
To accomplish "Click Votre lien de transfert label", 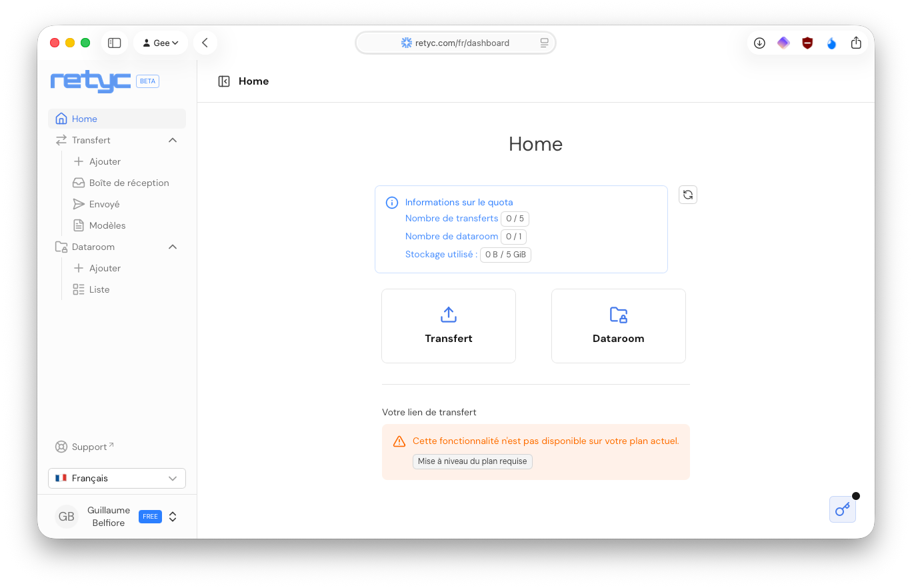I will (429, 412).
